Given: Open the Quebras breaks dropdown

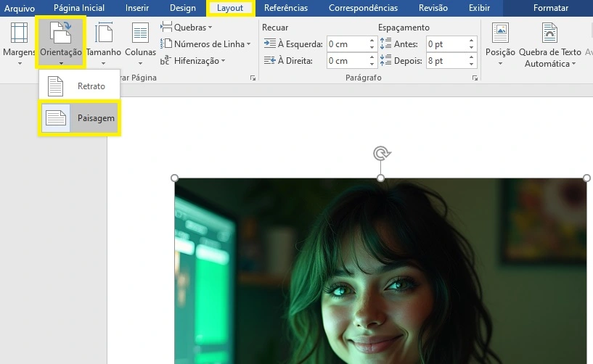Looking at the screenshot, I should click(186, 28).
